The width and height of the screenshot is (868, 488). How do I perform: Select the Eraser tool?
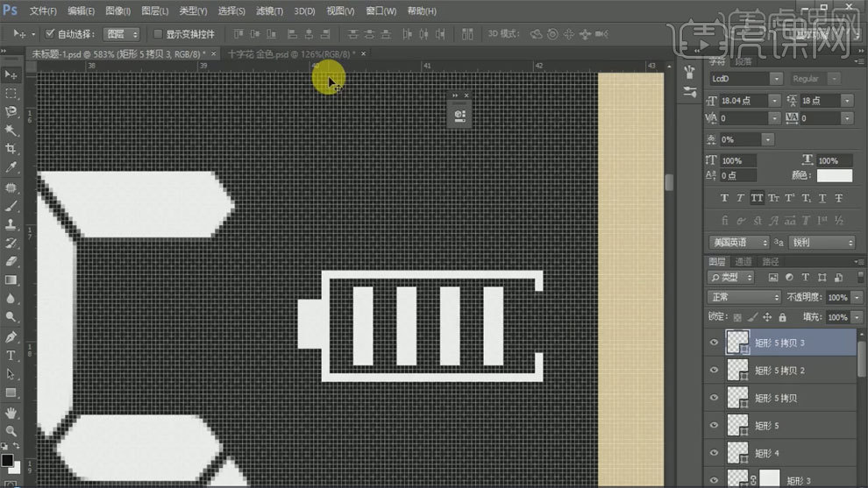(x=11, y=262)
